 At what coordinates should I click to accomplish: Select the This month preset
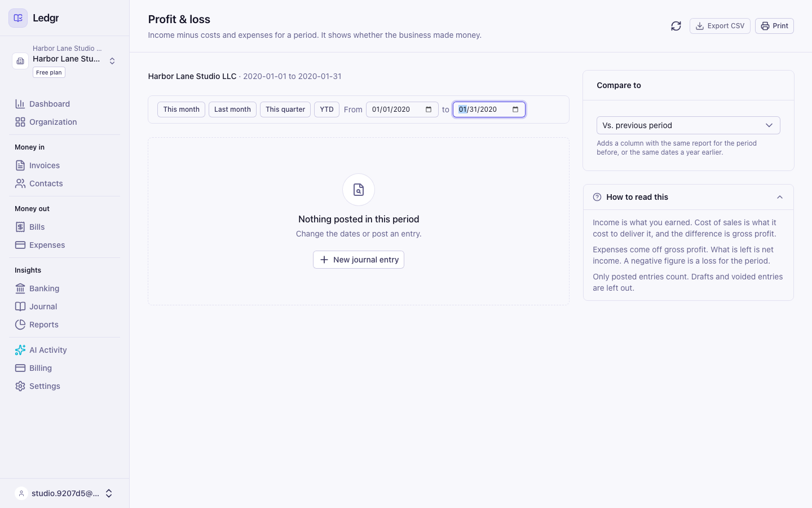(x=181, y=110)
